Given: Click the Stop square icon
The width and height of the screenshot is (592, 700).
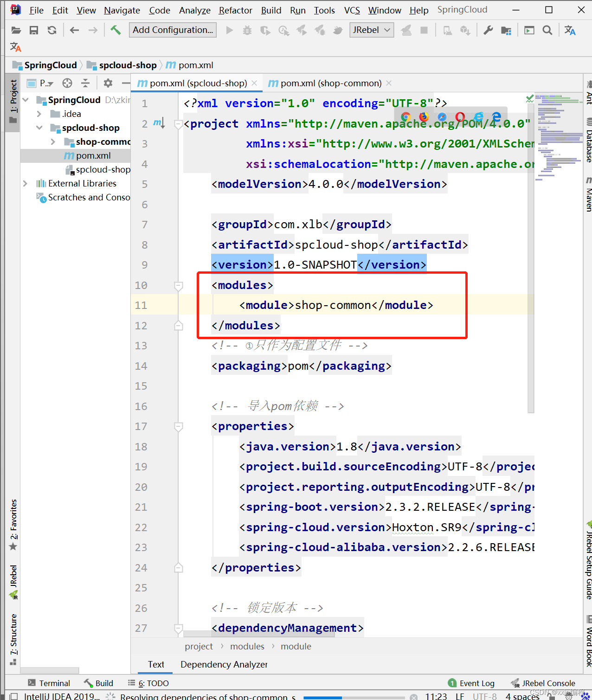Looking at the screenshot, I should pyautogui.click(x=424, y=30).
